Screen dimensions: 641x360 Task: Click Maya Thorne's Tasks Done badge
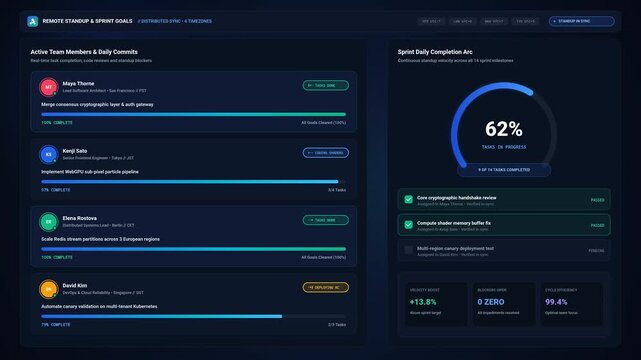click(x=326, y=85)
